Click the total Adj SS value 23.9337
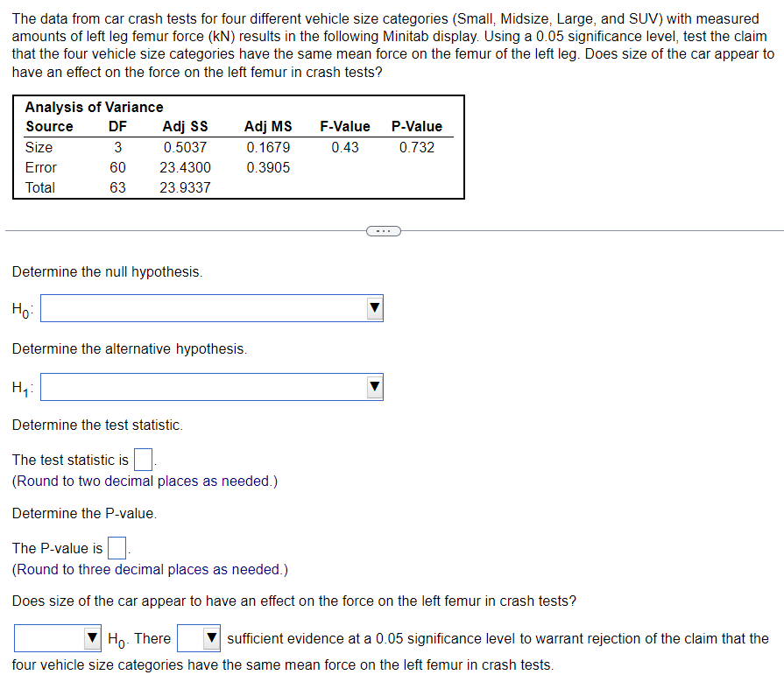Screen dimensions: 784x689 coord(185,187)
